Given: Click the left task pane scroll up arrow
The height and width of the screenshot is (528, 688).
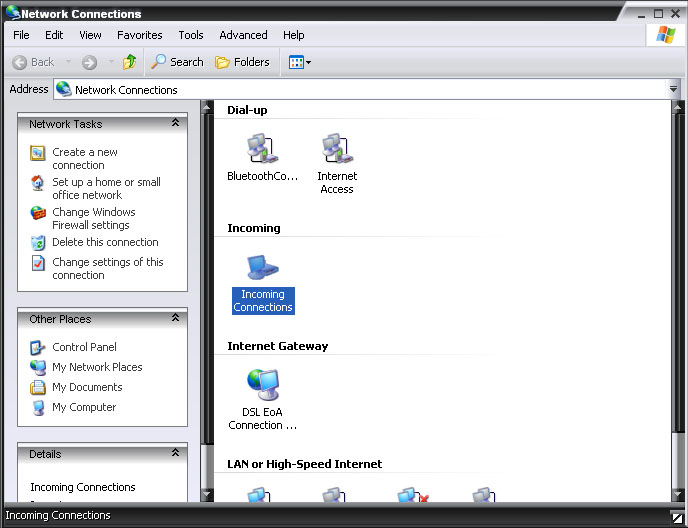Looking at the screenshot, I should tap(207, 106).
